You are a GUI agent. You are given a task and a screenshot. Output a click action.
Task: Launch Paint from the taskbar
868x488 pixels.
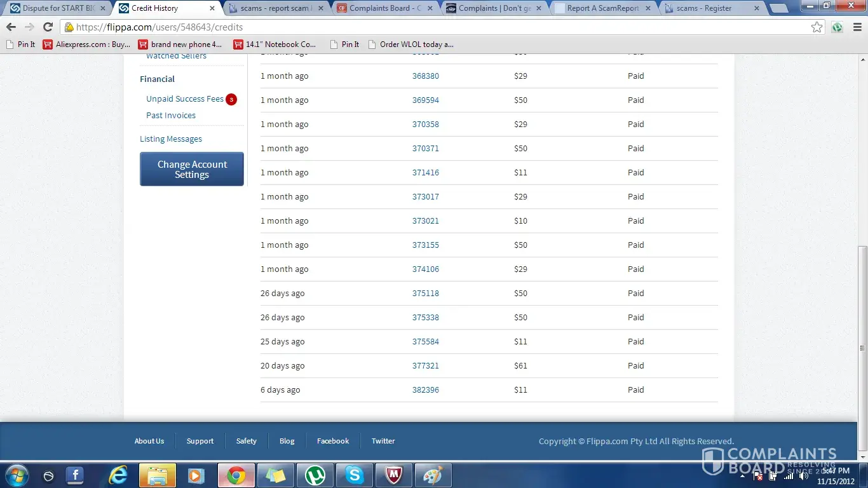pos(433,475)
